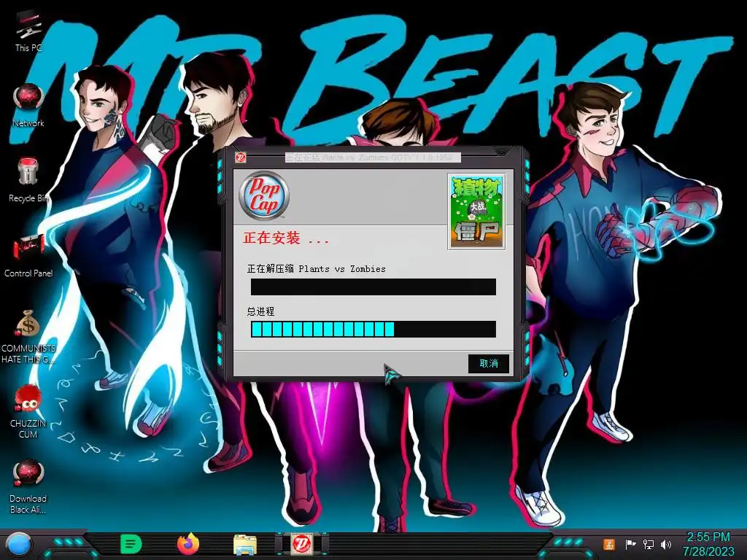Select the Recycle Bin desktop icon
747x560 pixels.
(x=28, y=180)
